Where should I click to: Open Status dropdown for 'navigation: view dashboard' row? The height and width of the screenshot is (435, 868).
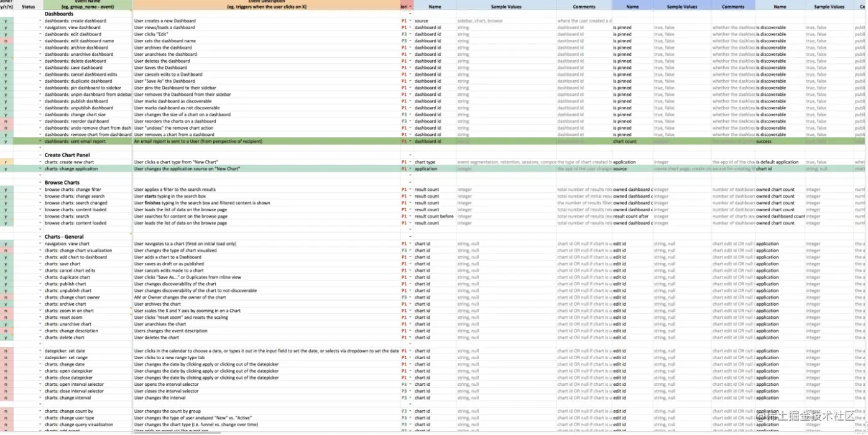40,28
